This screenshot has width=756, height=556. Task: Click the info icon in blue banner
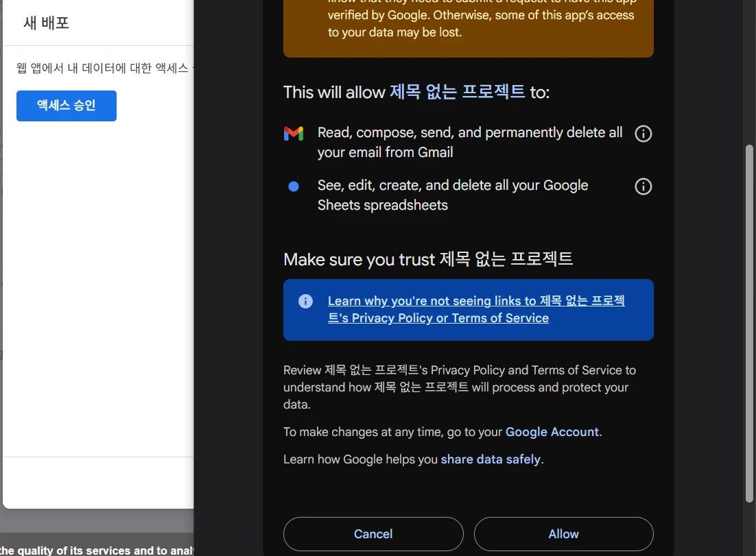pyautogui.click(x=305, y=301)
